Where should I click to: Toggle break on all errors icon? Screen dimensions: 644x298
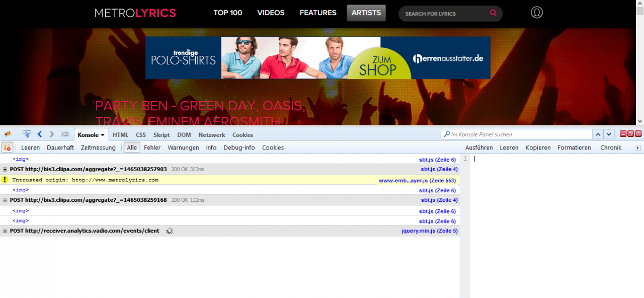7,147
